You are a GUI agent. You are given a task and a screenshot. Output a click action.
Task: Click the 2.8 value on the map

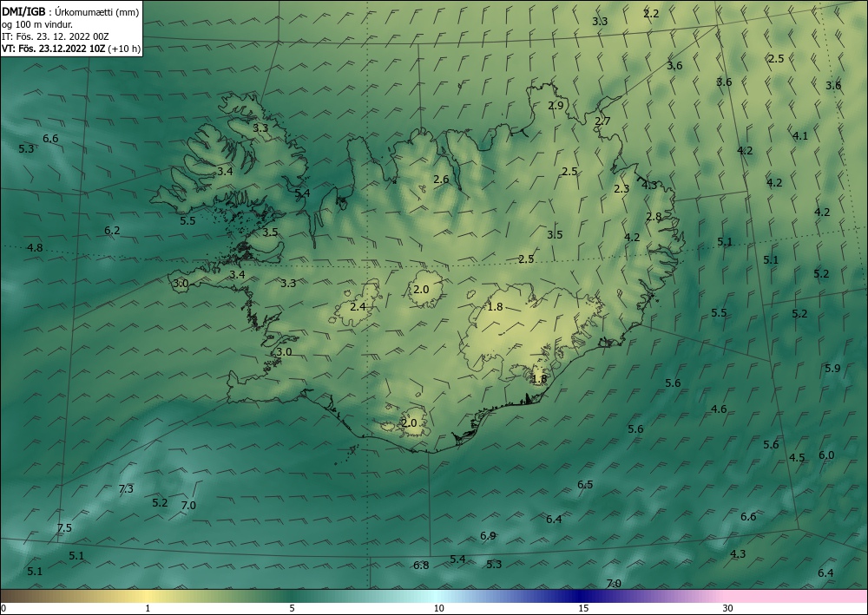pyautogui.click(x=654, y=217)
